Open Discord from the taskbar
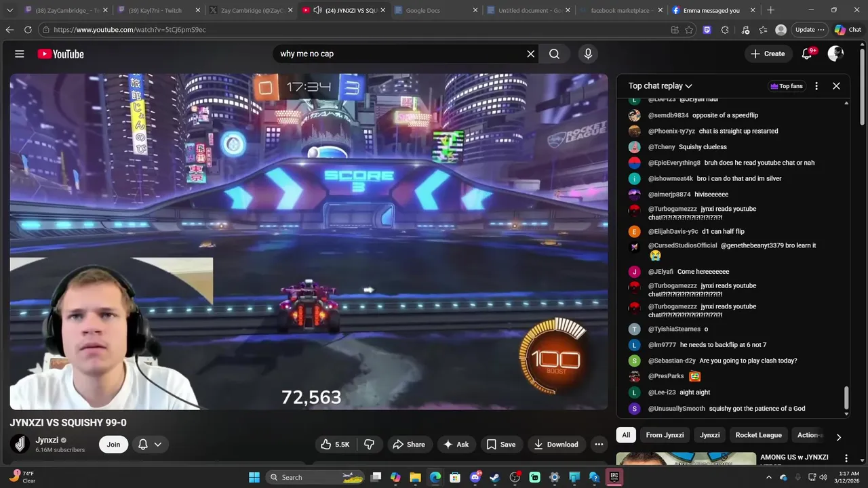 pyautogui.click(x=475, y=477)
